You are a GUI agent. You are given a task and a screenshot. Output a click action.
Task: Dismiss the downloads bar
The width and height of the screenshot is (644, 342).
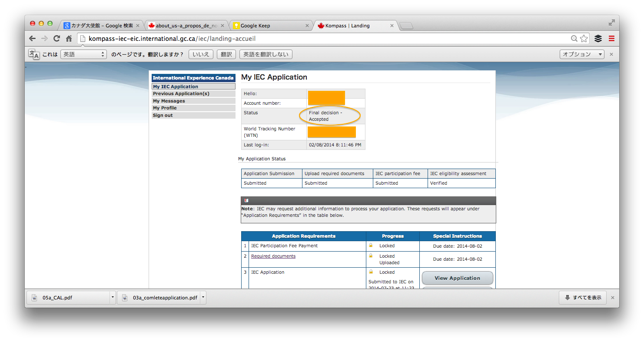tap(613, 298)
